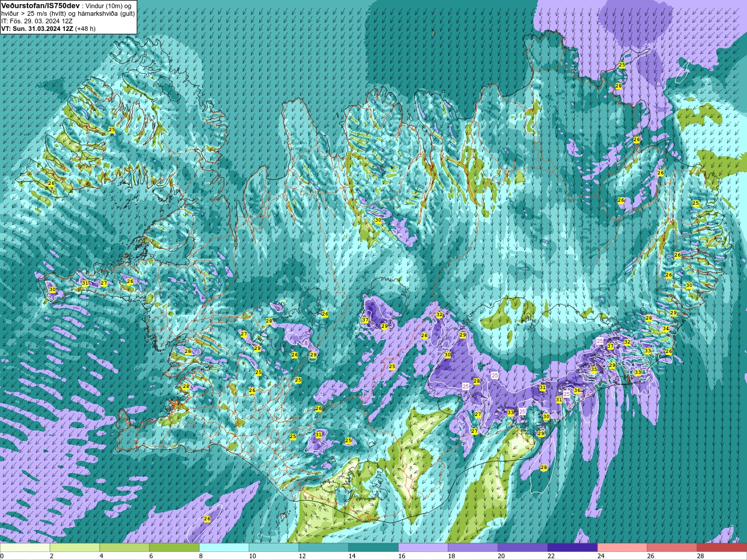Pick the red 28+ m/s legend swatch

point(722,548)
